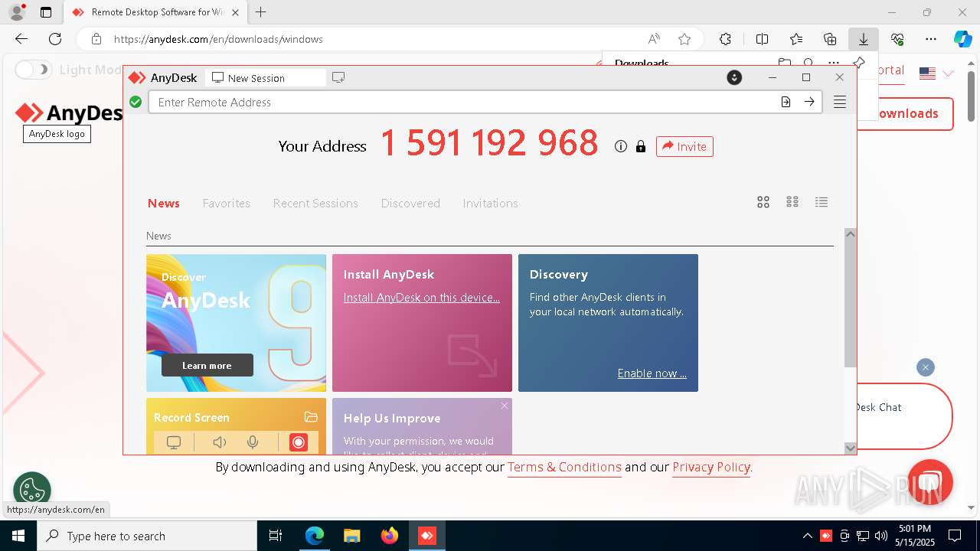Select monitor icon in Record Screen
Screen dimensions: 980x551
174,442
